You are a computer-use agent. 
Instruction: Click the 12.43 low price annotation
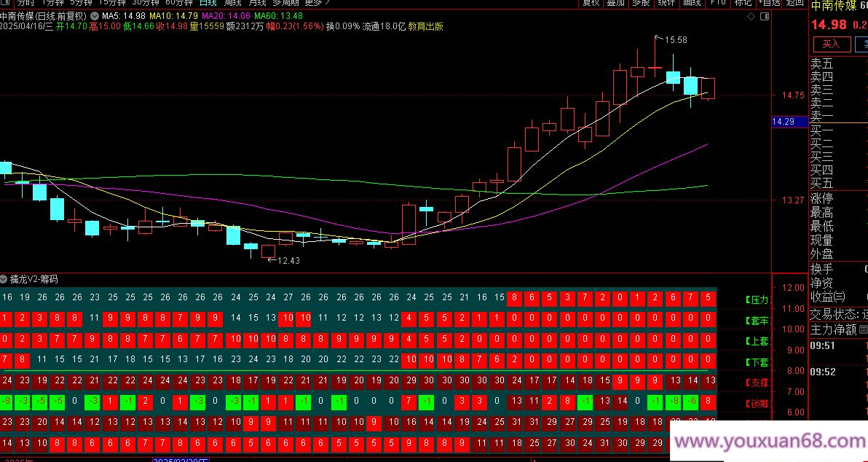(288, 260)
